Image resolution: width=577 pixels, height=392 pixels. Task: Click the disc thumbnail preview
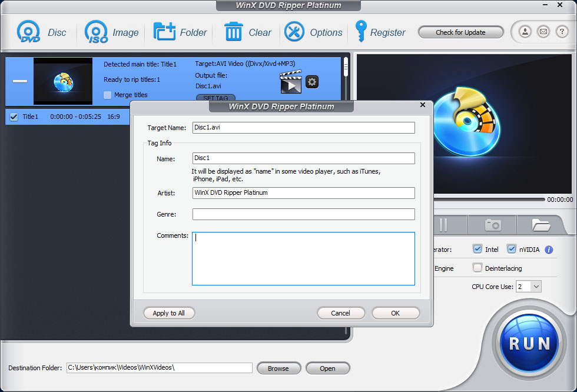(63, 81)
